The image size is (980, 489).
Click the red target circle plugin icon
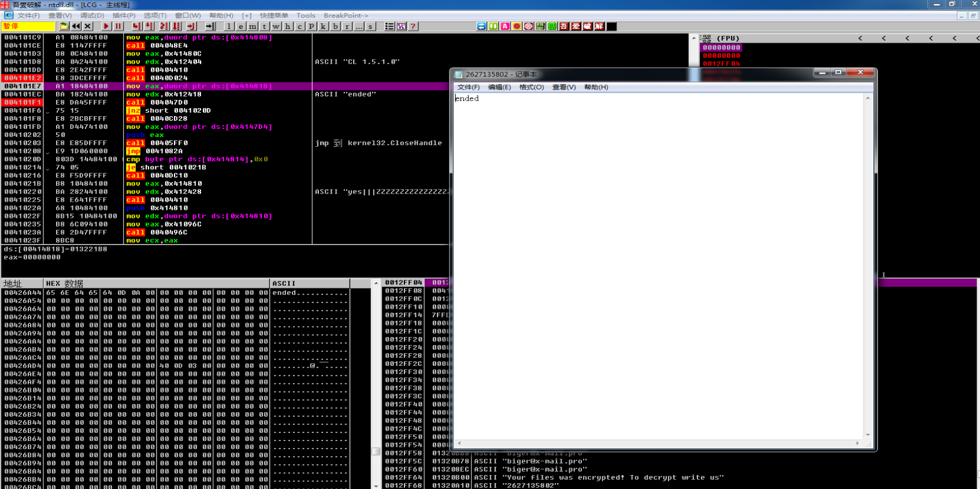pos(528,27)
